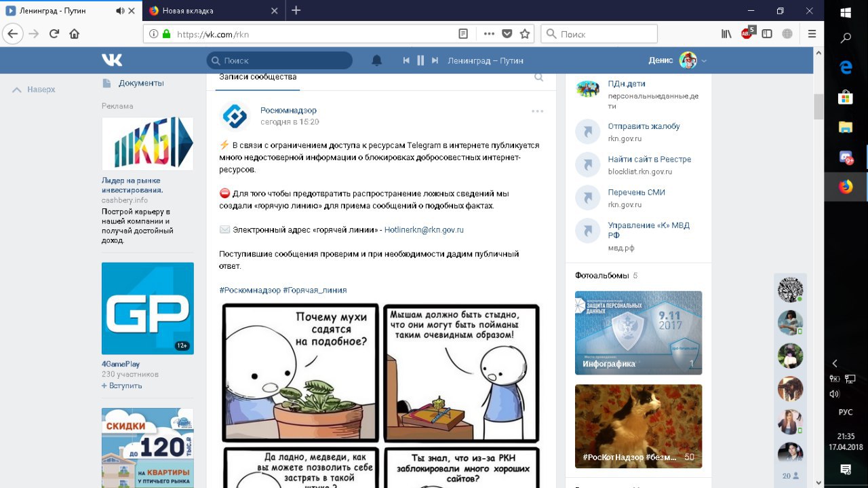Viewport: 868px width, 488px height.
Task: Open the Найти сайт в Реестре link
Action: (x=650, y=159)
